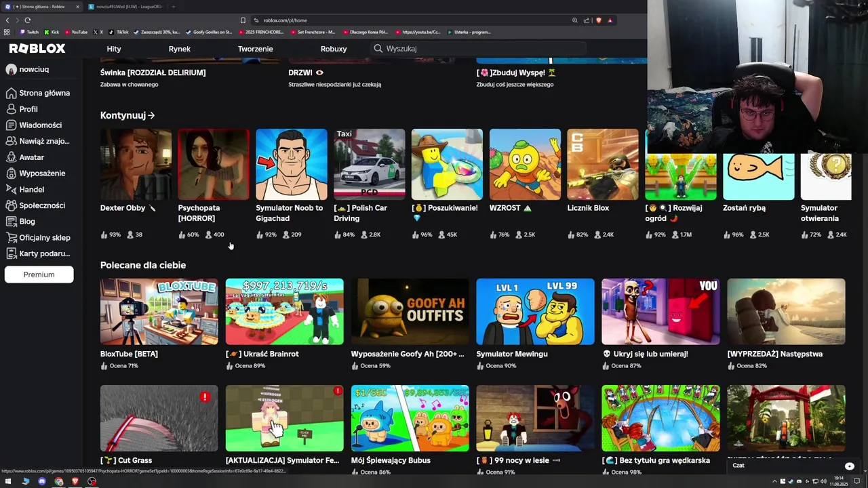The width and height of the screenshot is (868, 488).
Task: Open the 99 nocy w lesie thumbnail
Action: (535, 418)
